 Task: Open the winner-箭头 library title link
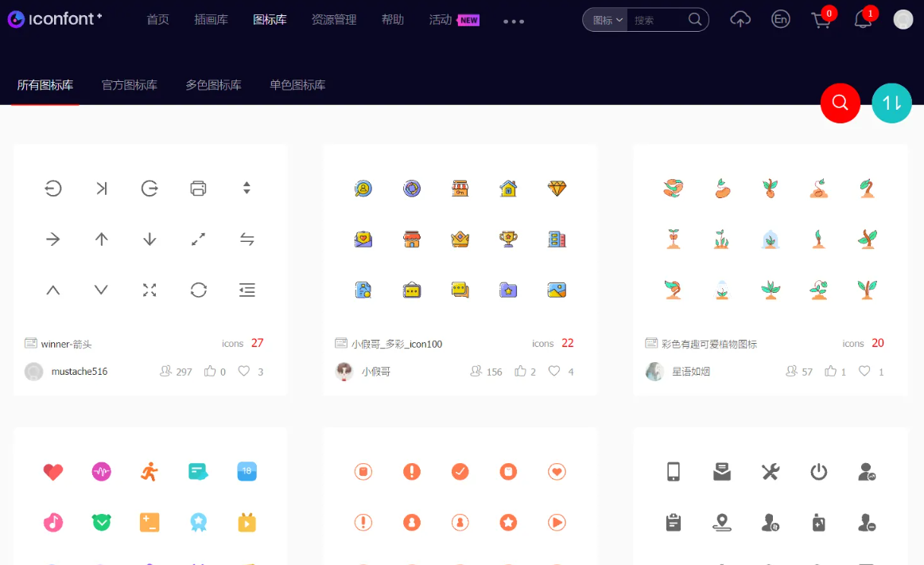tap(67, 344)
